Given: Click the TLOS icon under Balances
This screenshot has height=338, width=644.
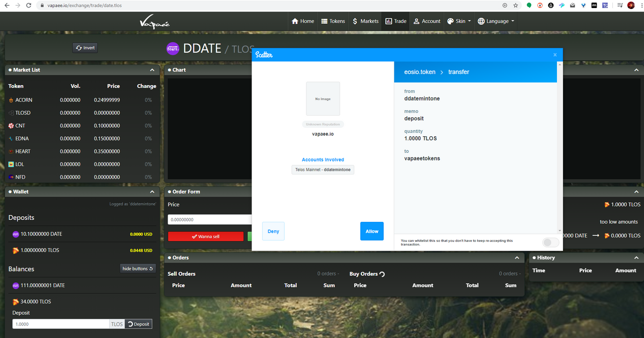Looking at the screenshot, I should pyautogui.click(x=16, y=302).
